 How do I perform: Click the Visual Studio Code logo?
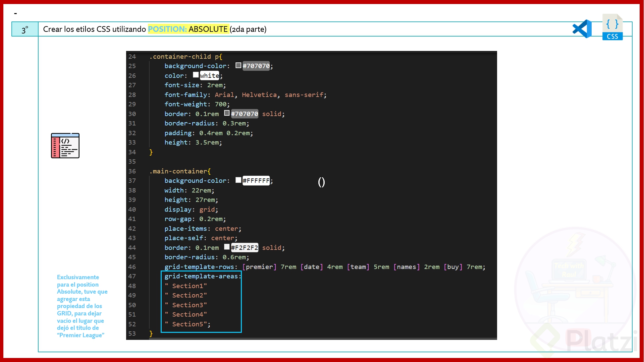[582, 29]
